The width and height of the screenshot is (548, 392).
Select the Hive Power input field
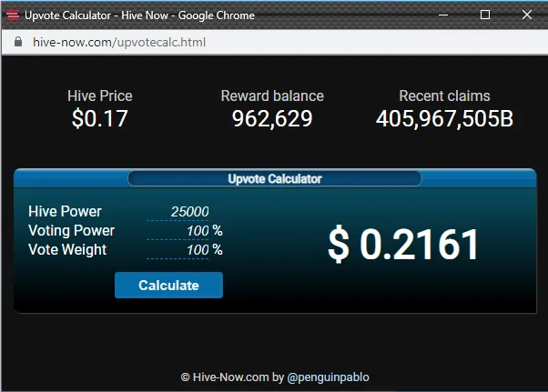click(x=178, y=212)
